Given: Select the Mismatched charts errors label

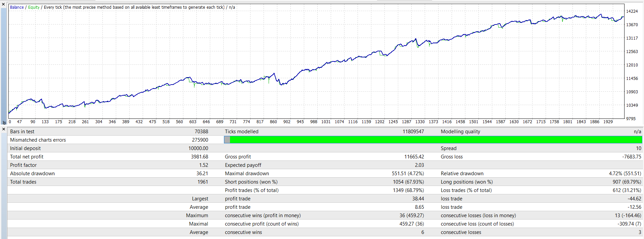Looking at the screenshot, I should (x=38, y=140).
